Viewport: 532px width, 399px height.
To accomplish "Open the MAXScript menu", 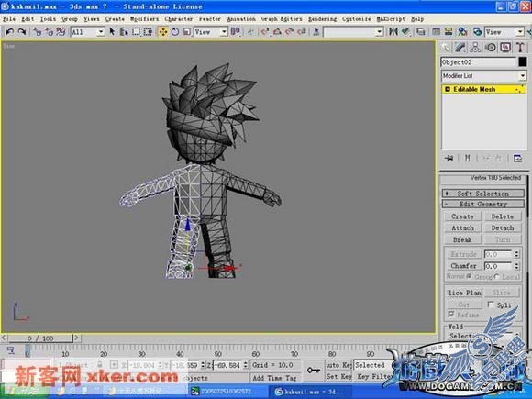I will (x=391, y=19).
